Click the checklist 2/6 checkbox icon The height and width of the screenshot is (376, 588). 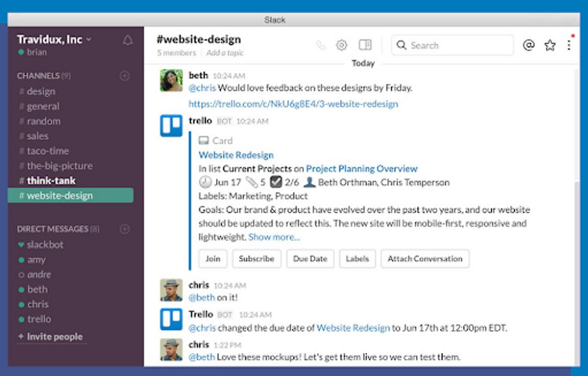(x=275, y=182)
